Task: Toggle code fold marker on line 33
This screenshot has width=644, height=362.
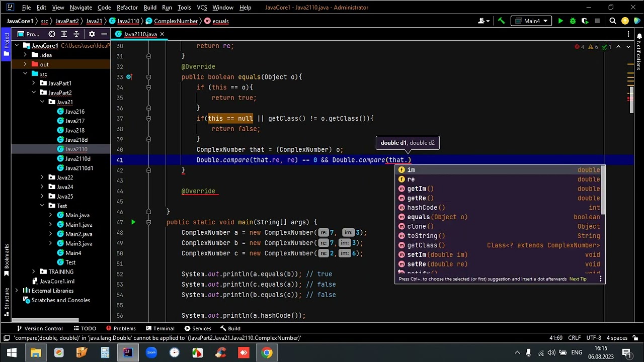Action: (x=148, y=77)
